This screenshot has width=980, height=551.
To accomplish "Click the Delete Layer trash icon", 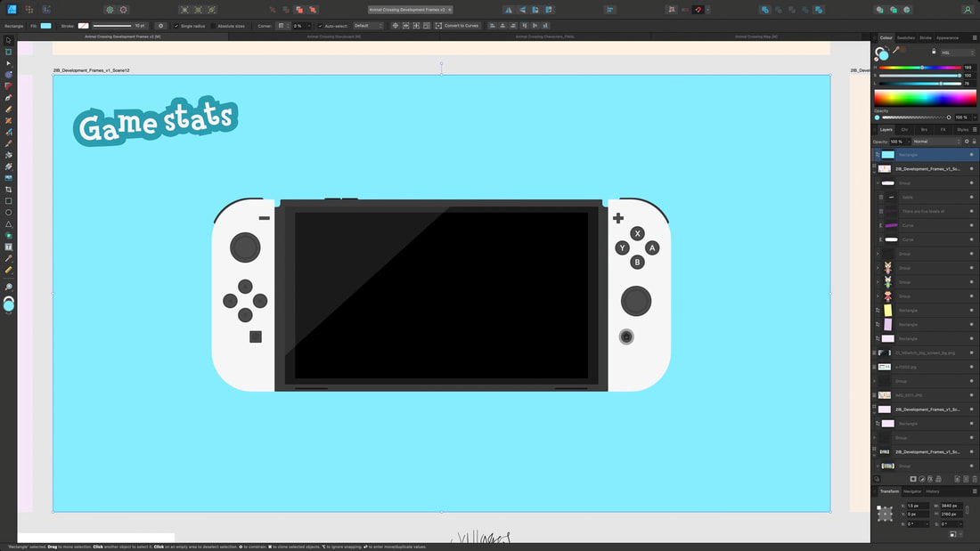I will (x=975, y=479).
